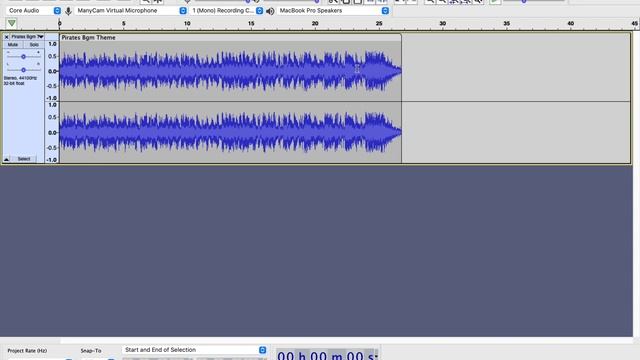Viewport: 640px width, 360px height.
Task: Click the timeline ruler at 10 seconds
Action: (x=187, y=24)
